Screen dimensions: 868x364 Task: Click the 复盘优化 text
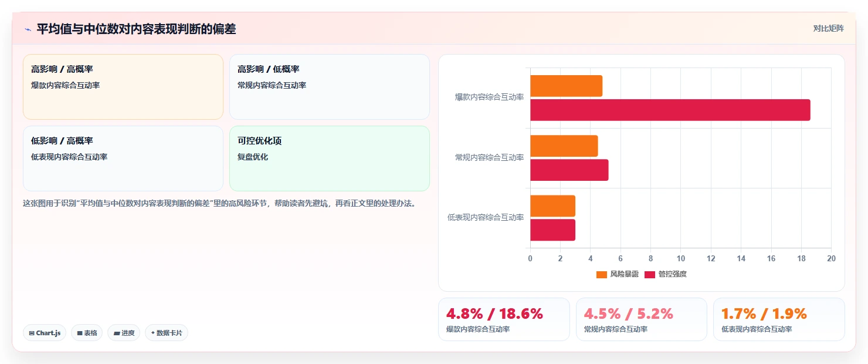(x=253, y=157)
